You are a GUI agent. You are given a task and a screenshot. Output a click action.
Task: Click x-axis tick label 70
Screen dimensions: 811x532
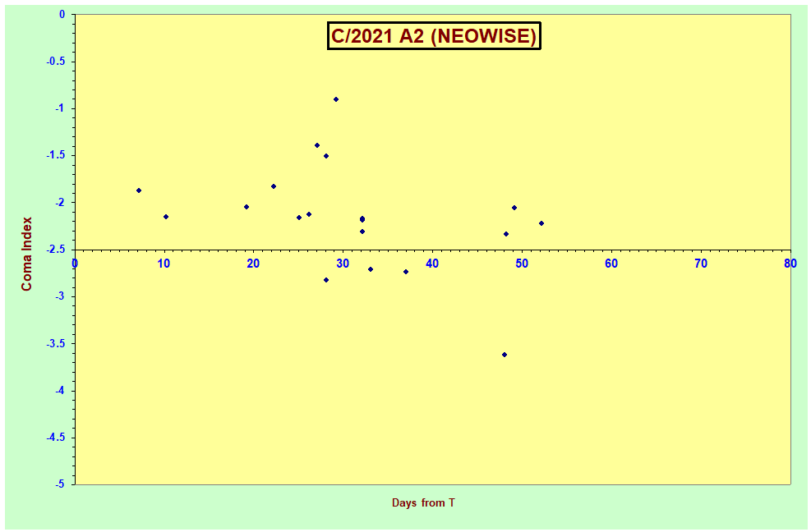pyautogui.click(x=700, y=264)
